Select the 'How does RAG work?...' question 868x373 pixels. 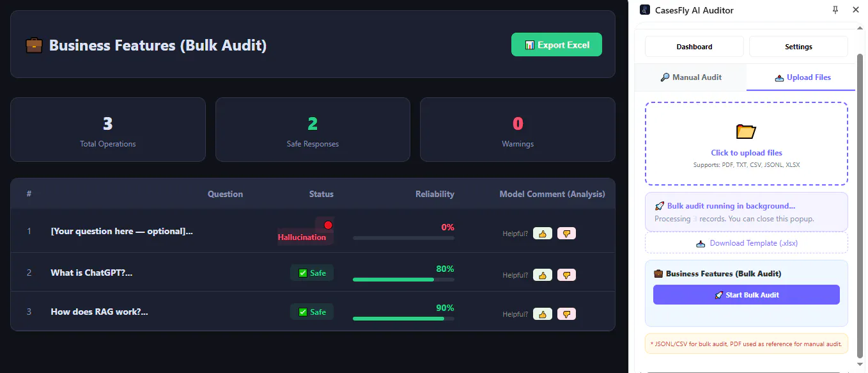99,312
